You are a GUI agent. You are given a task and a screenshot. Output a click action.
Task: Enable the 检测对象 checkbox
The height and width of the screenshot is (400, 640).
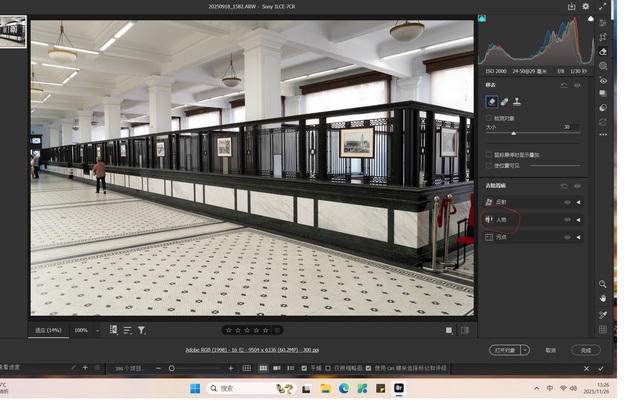489,117
